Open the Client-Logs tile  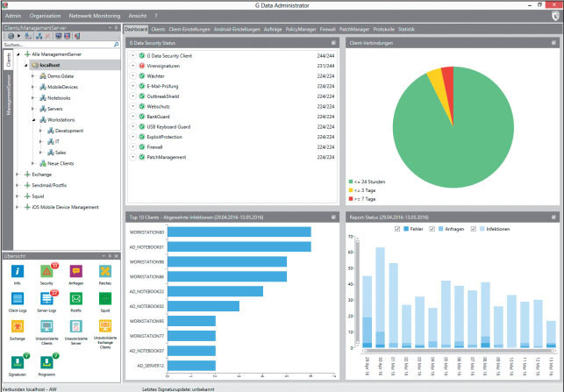tap(18, 298)
